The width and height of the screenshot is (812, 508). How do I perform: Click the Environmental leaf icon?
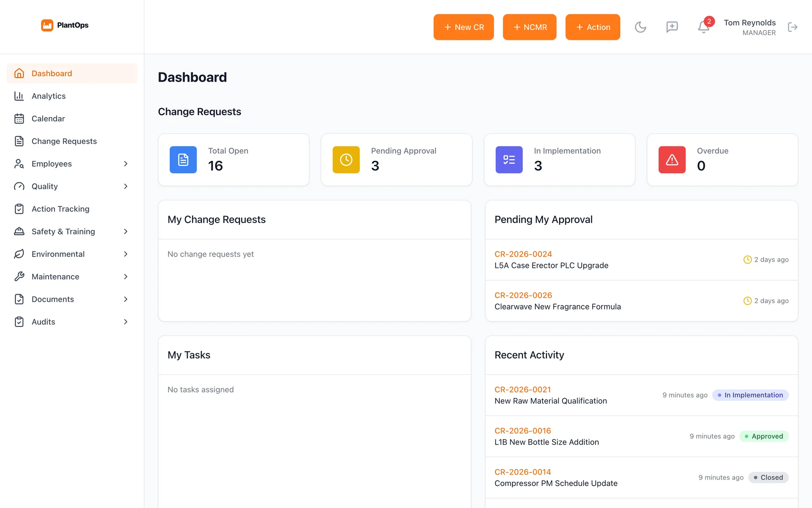click(x=19, y=254)
